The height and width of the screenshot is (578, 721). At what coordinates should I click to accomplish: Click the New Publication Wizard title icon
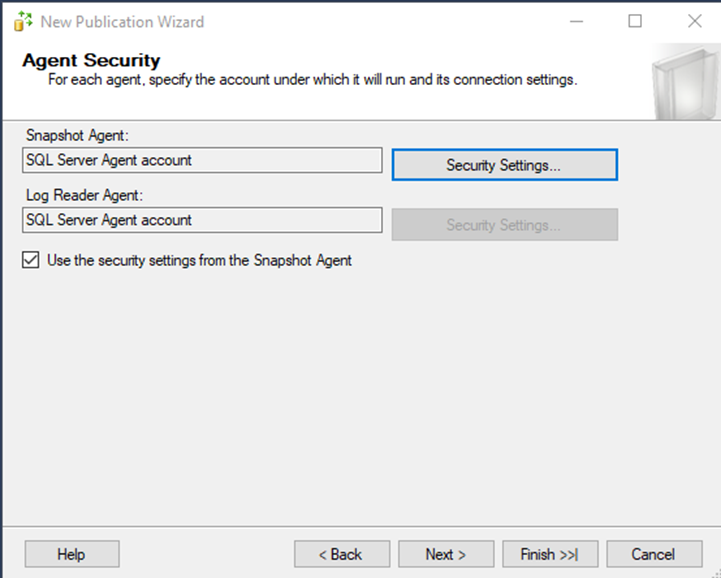[23, 21]
